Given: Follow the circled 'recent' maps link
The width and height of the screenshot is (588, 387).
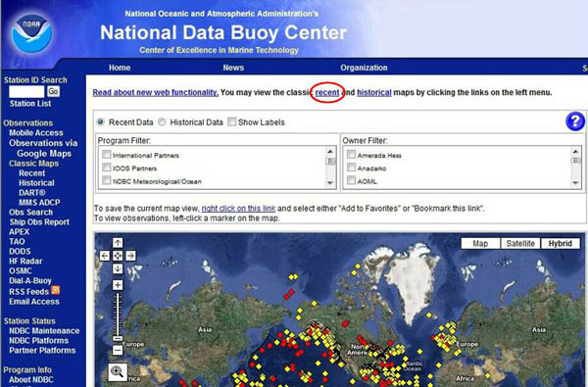Looking at the screenshot, I should pos(327,92).
